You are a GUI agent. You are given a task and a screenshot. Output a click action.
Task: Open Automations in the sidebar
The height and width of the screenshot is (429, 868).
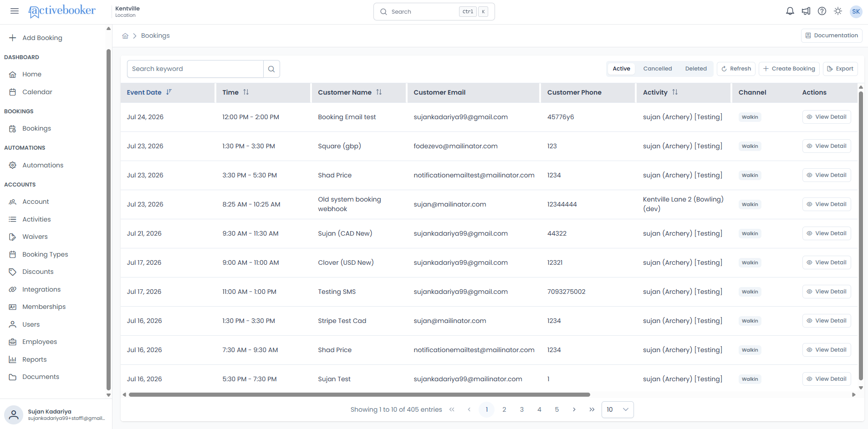(x=43, y=165)
